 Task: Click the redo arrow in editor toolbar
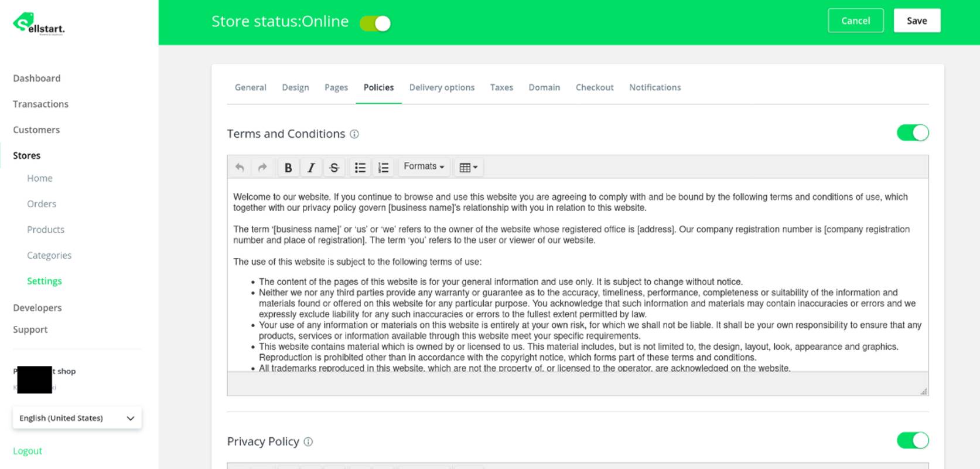click(x=262, y=168)
